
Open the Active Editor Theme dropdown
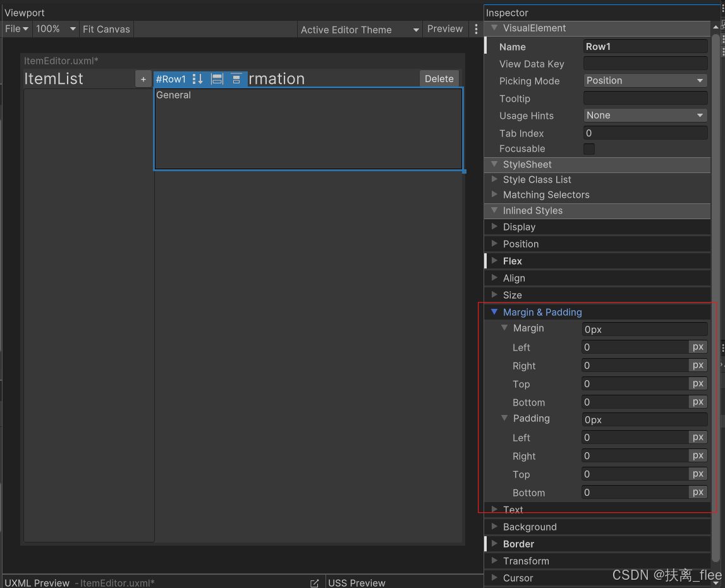[x=359, y=29]
